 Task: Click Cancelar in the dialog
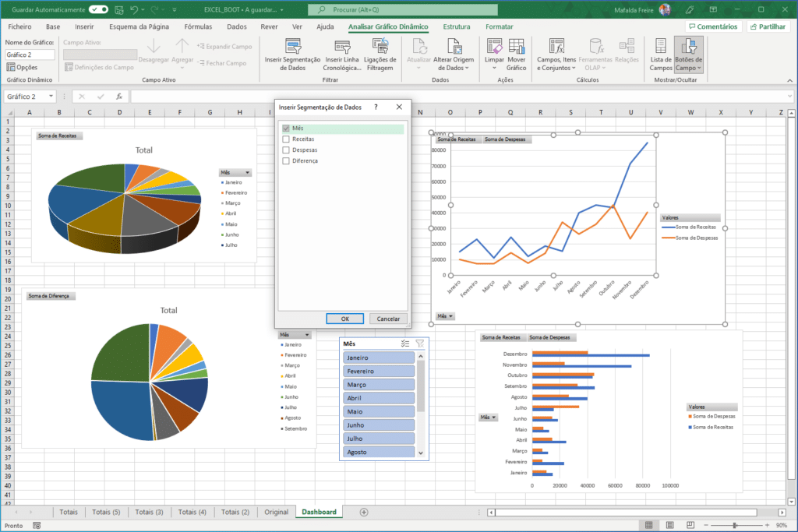click(387, 318)
